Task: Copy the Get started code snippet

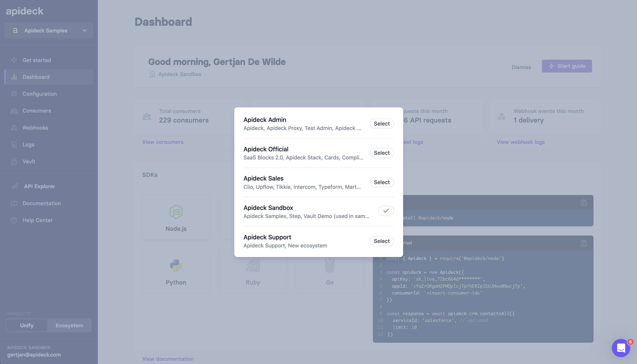Action: click(x=583, y=243)
